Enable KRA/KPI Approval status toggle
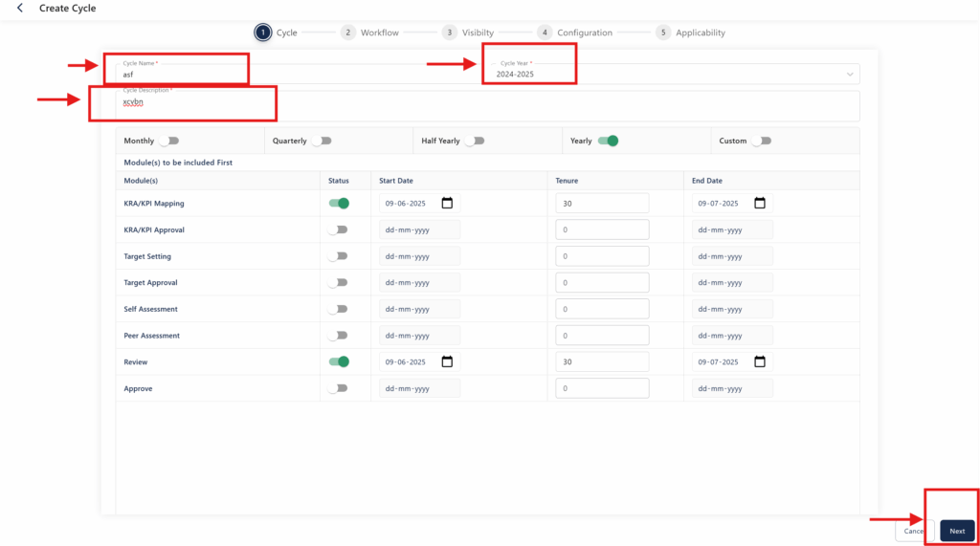980x546 pixels. tap(338, 229)
